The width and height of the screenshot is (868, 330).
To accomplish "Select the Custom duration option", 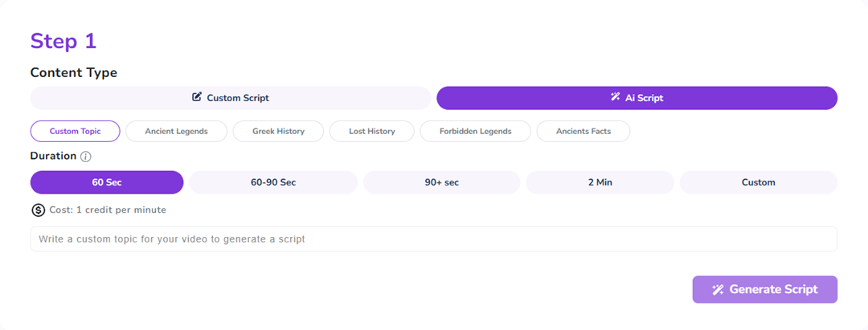I will tap(758, 182).
